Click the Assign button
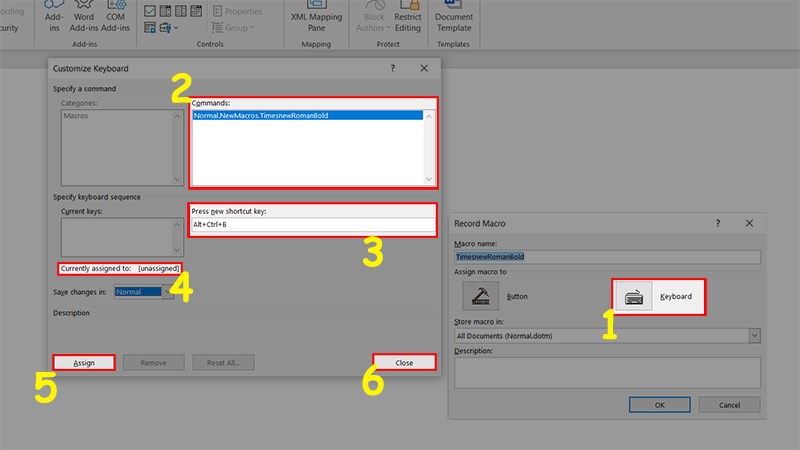The width and height of the screenshot is (800, 450). tap(84, 363)
